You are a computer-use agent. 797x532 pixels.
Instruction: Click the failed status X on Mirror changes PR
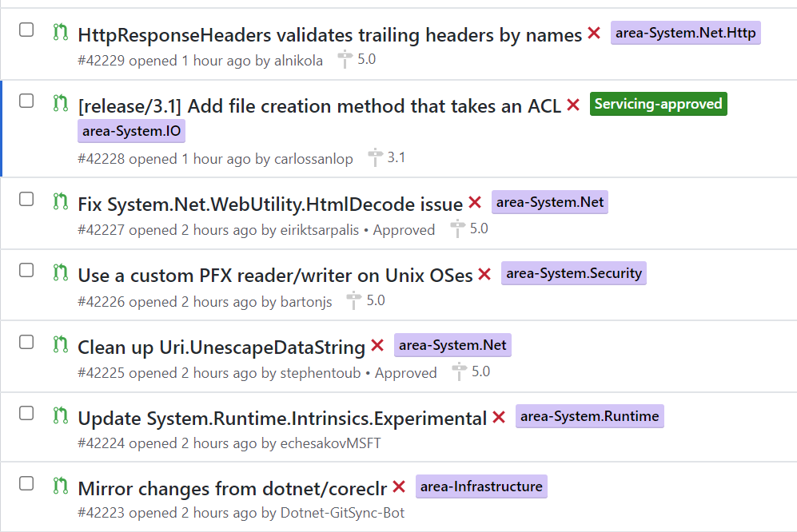tap(399, 486)
